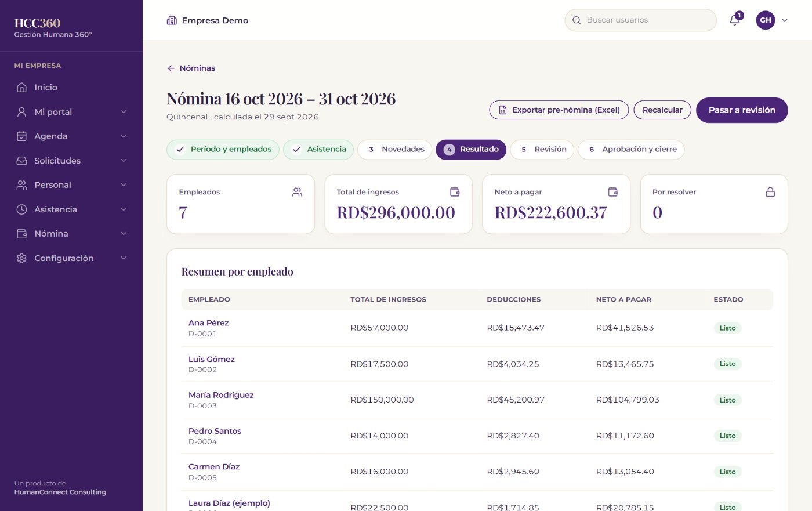
Task: Click the wallet icon on Total de ingresos card
Action: (455, 192)
